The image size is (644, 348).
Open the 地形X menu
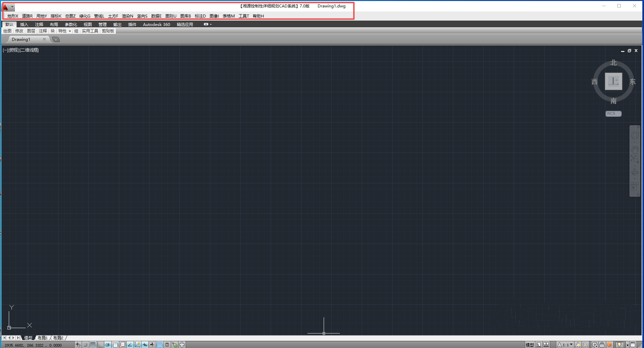click(13, 16)
